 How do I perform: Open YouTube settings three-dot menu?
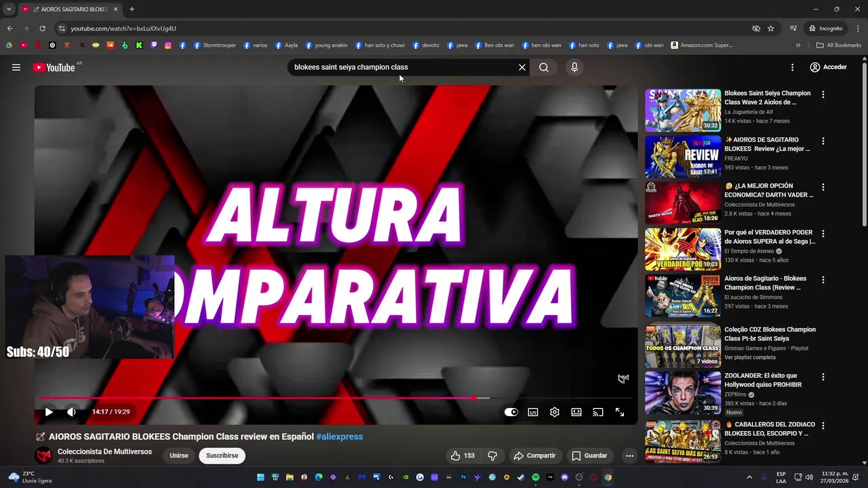coord(792,67)
